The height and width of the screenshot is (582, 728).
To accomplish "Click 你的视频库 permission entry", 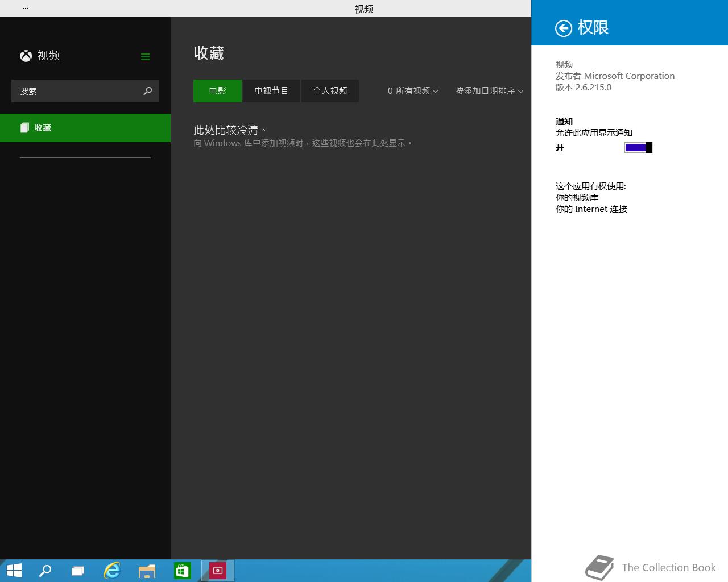I will click(x=577, y=198).
